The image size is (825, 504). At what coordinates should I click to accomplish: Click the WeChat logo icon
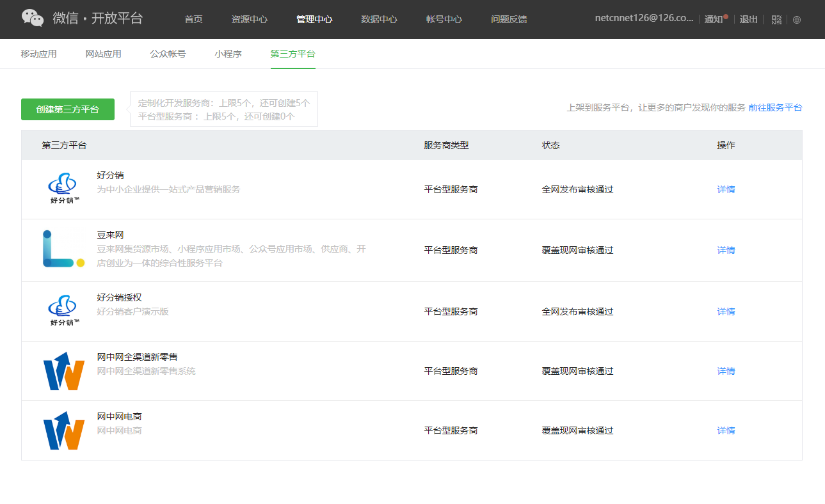(33, 19)
